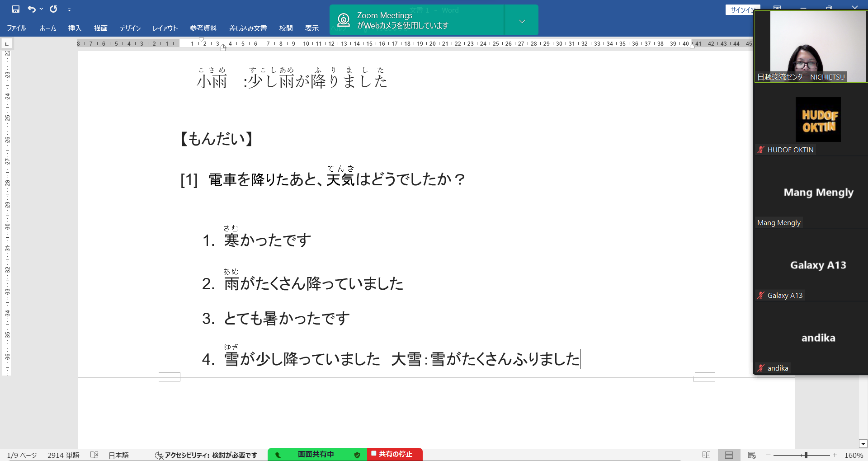Open the 描画 ribbon tab
This screenshot has width=868, height=461.
pyautogui.click(x=101, y=28)
